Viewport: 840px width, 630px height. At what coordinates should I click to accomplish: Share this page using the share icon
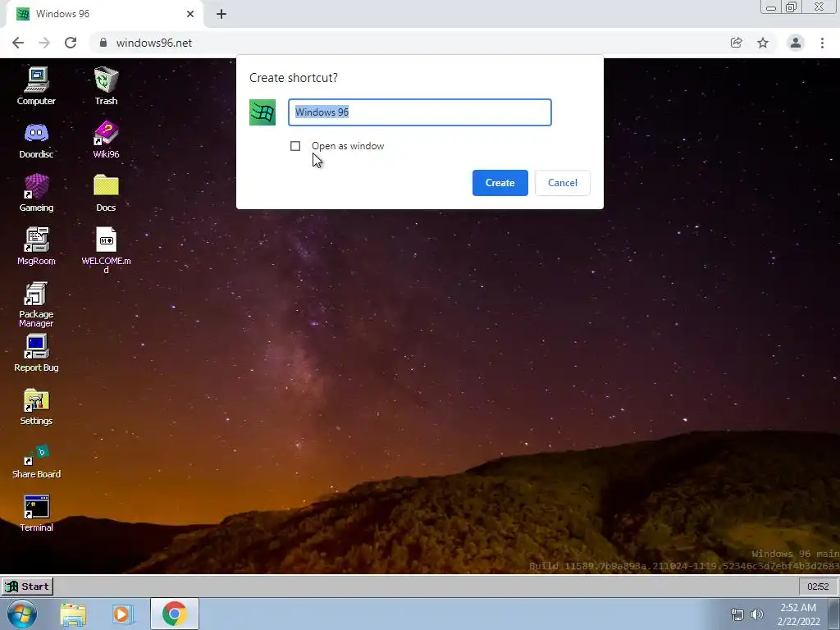[x=736, y=43]
